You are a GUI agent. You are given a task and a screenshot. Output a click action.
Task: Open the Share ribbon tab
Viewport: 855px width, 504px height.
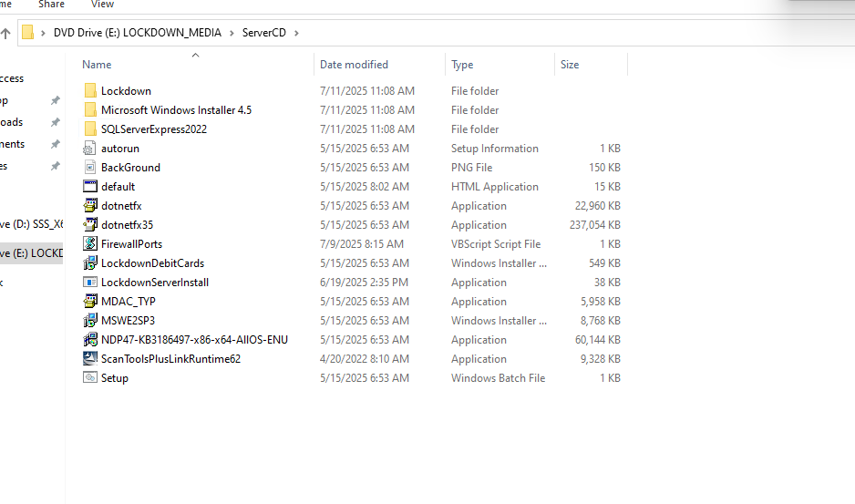[51, 5]
